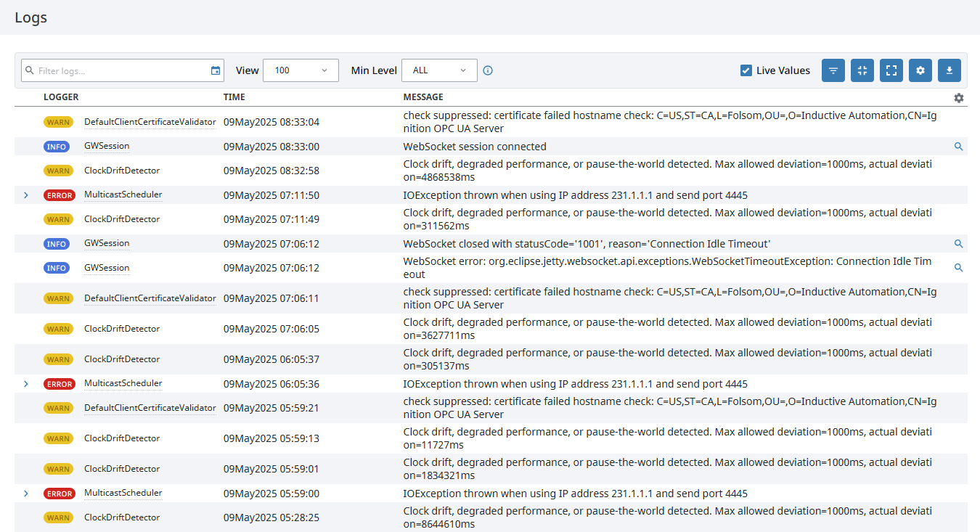Click inside the Filter logs input field
Image resolution: width=980 pixels, height=532 pixels.
coord(116,70)
